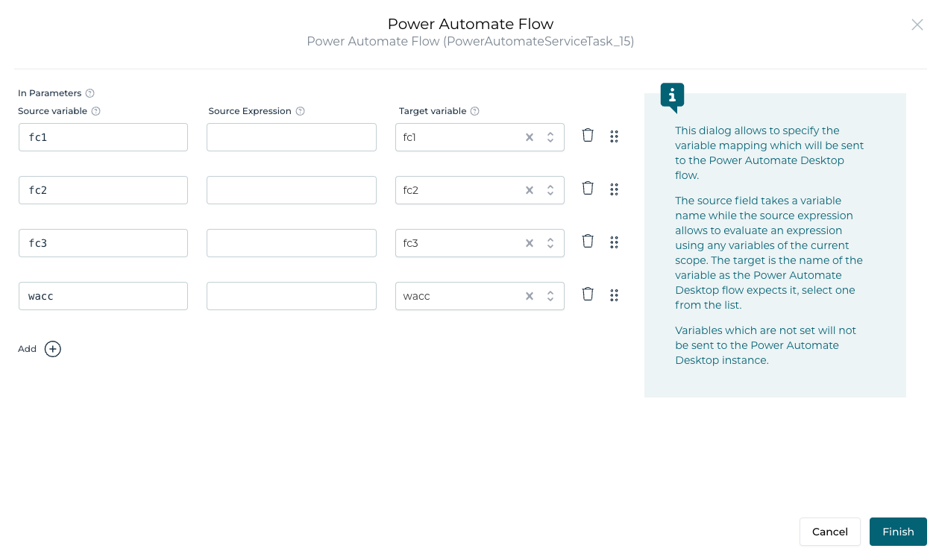The height and width of the screenshot is (560, 942).
Task: Cancel the Power Automate Flow dialog
Action: tap(829, 532)
